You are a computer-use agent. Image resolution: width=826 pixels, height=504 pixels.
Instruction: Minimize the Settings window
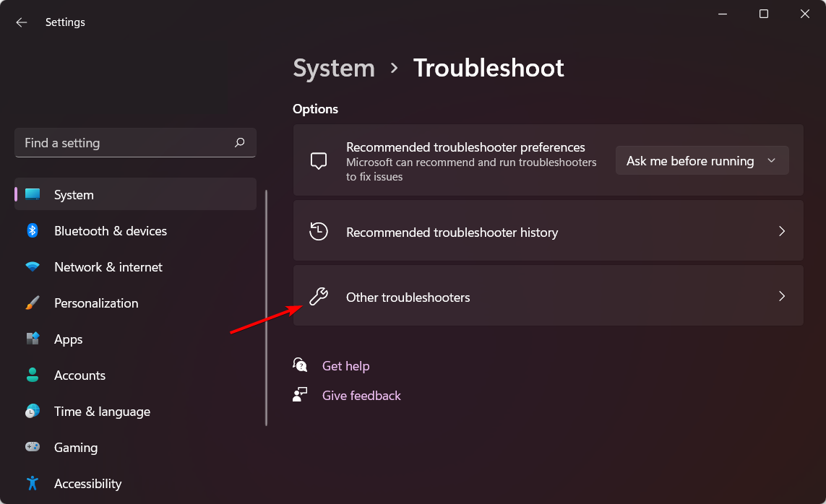[x=723, y=14]
